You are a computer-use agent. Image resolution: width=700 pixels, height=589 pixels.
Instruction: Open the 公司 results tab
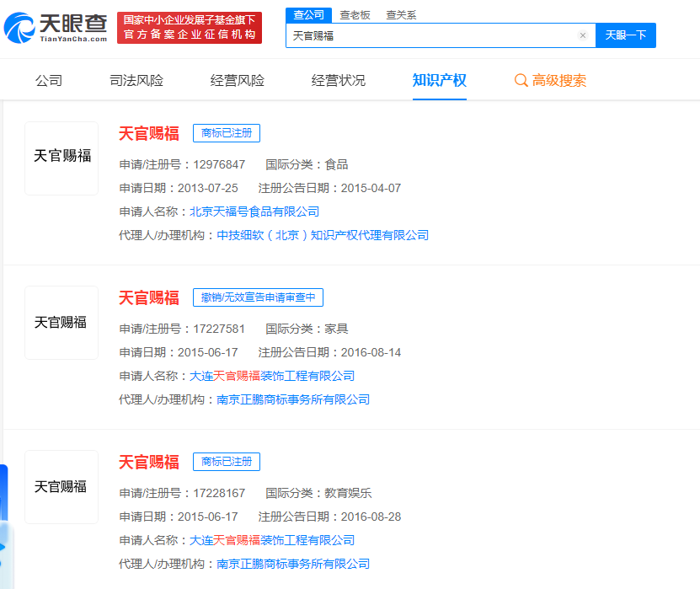tap(49, 80)
